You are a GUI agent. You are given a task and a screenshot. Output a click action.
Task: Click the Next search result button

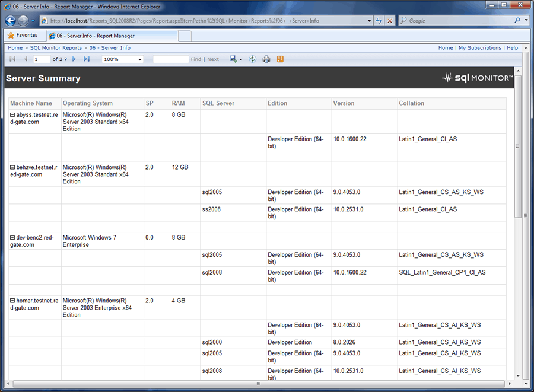click(x=213, y=59)
